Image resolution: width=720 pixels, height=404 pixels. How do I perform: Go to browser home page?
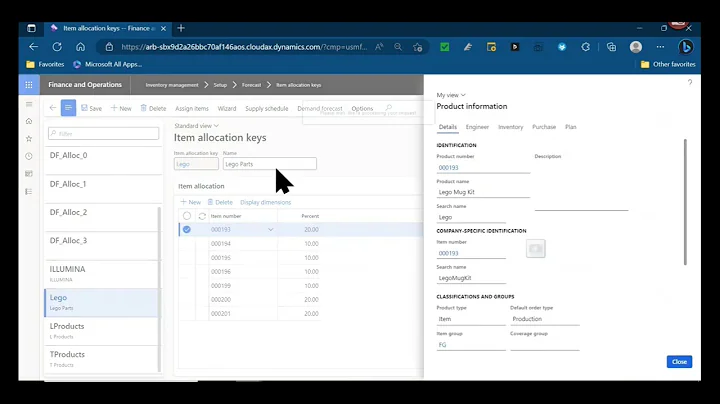[x=80, y=47]
